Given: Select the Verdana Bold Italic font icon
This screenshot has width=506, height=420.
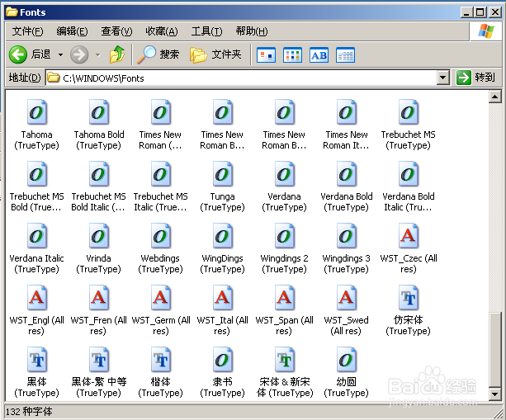Looking at the screenshot, I should pyautogui.click(x=409, y=174).
